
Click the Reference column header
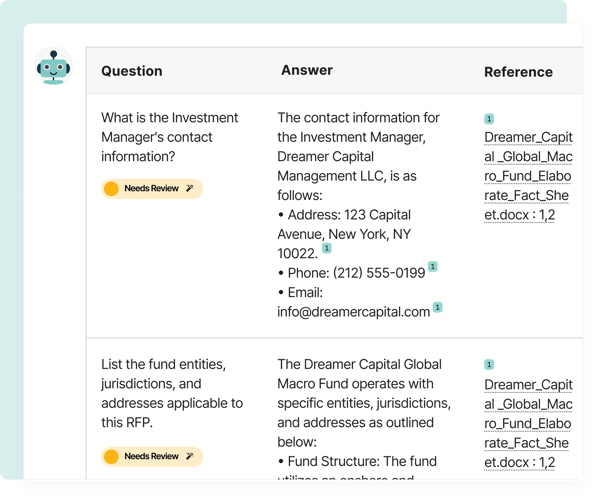(x=518, y=72)
